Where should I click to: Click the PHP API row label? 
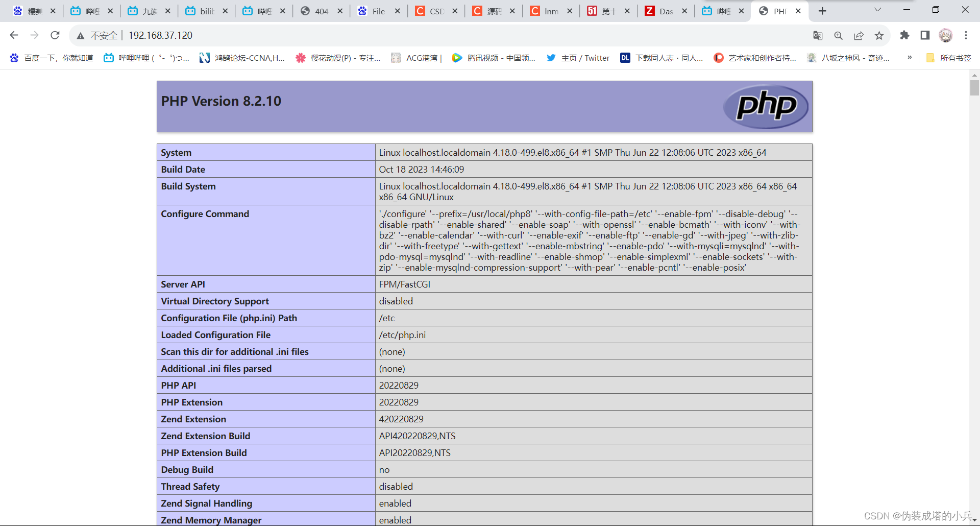[x=179, y=386]
